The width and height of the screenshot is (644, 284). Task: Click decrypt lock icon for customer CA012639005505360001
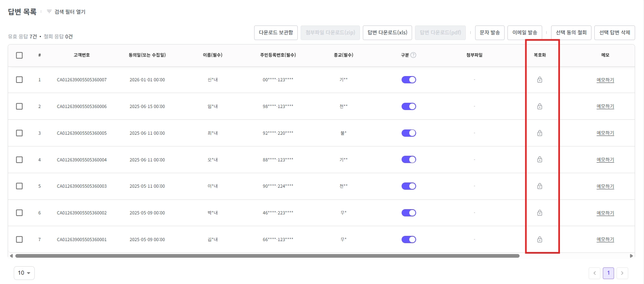539,239
